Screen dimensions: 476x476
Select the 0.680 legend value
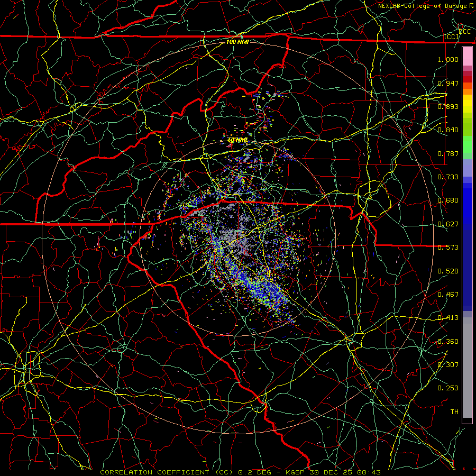tap(448, 200)
